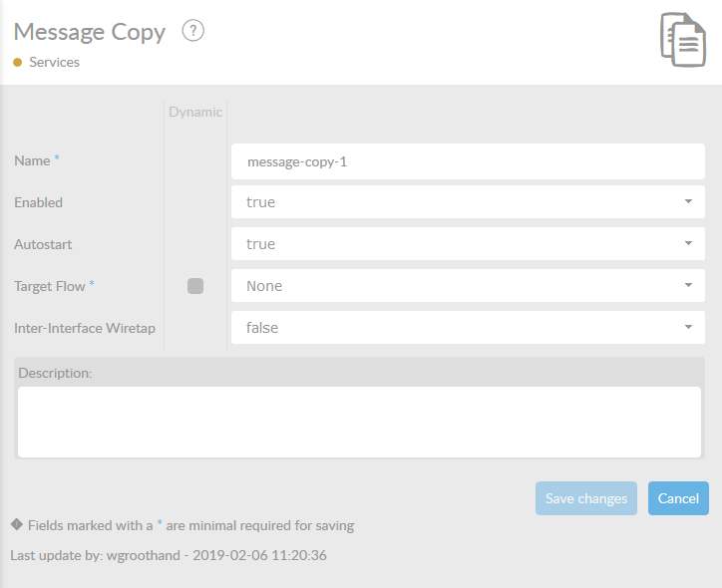Expand the Inter-Interface Wiretap dropdown
This screenshot has height=588, width=722.
coord(468,327)
